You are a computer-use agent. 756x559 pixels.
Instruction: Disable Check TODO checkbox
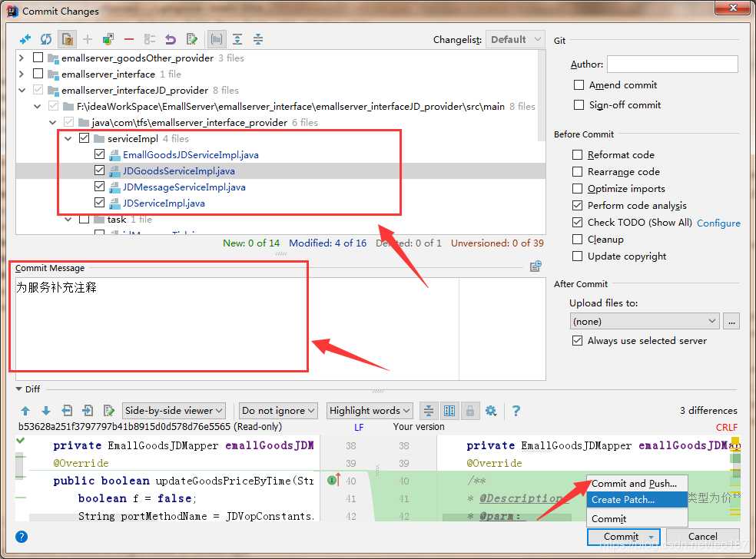(577, 222)
